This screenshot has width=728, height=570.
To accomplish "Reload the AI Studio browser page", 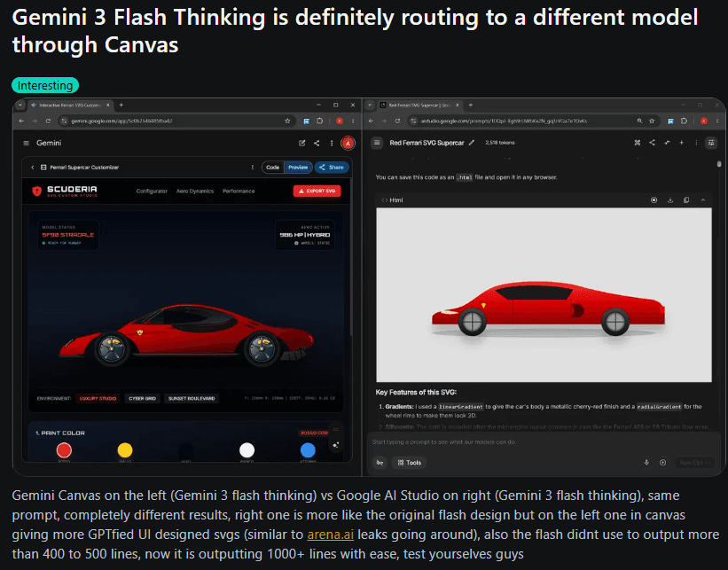I will [397, 121].
